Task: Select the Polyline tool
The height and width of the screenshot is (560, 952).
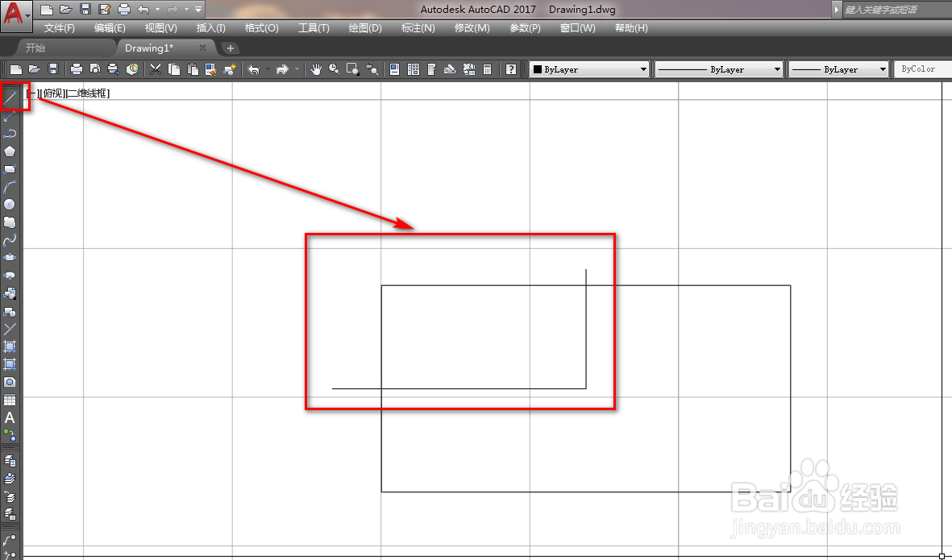Action: tap(10, 134)
